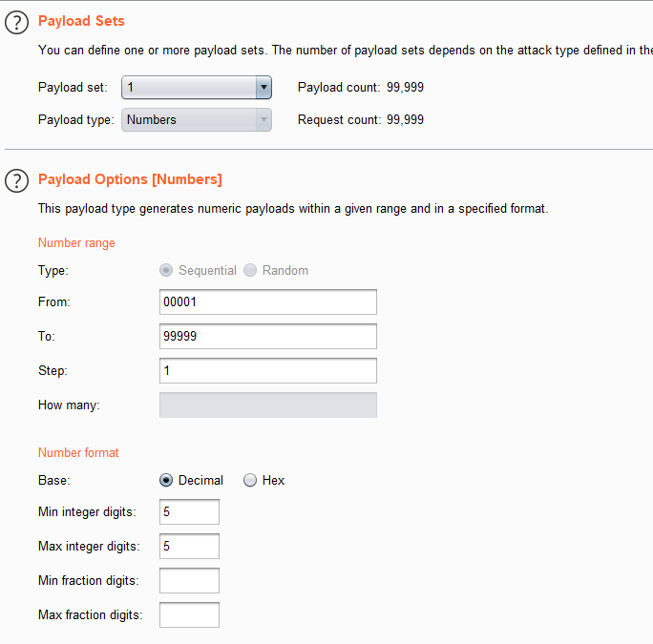Click the Payload Options [Numbers] heading

coord(130,179)
